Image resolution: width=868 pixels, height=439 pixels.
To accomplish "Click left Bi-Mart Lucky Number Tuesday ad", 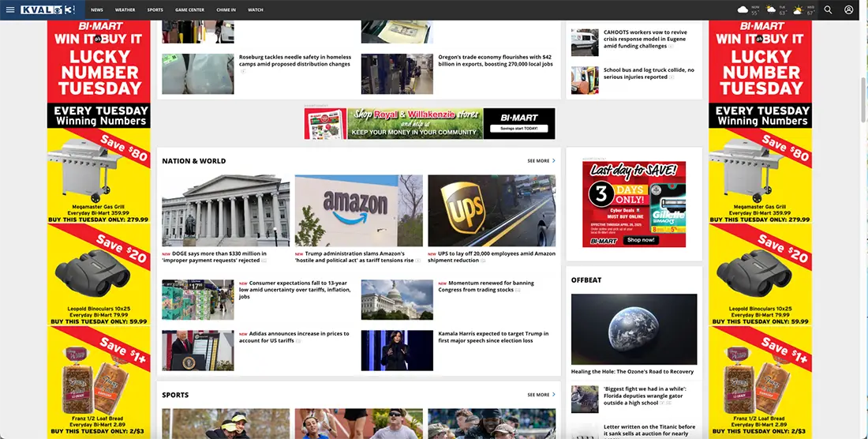I will [x=99, y=75].
